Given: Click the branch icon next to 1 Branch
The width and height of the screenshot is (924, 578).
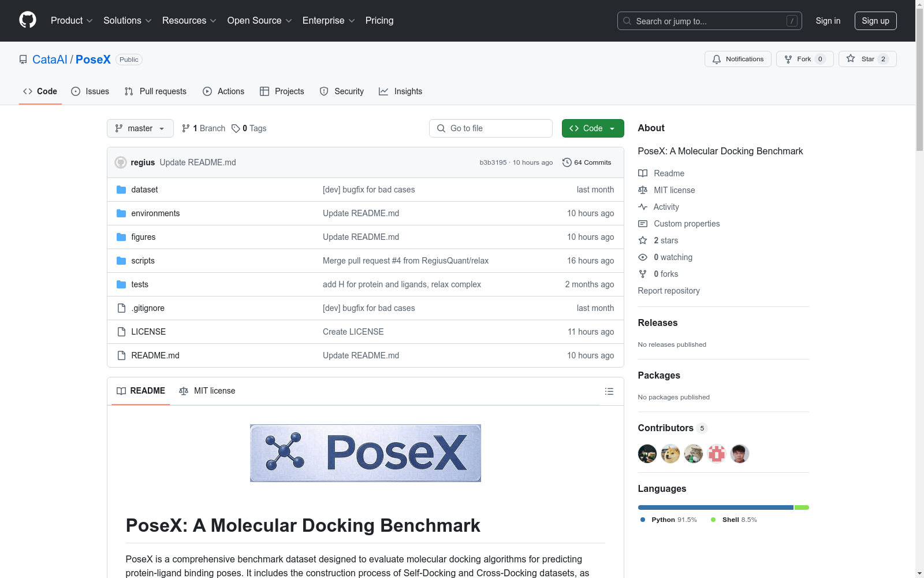Looking at the screenshot, I should [186, 128].
